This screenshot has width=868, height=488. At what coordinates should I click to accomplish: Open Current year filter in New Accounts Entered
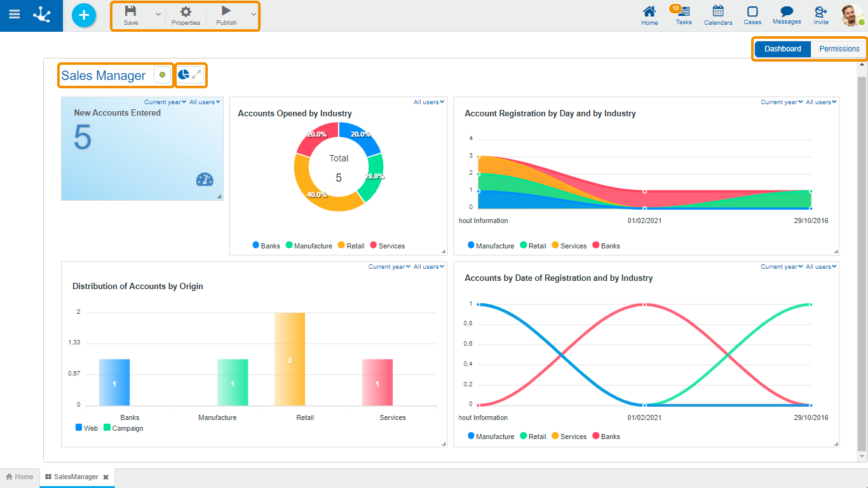pyautogui.click(x=165, y=102)
